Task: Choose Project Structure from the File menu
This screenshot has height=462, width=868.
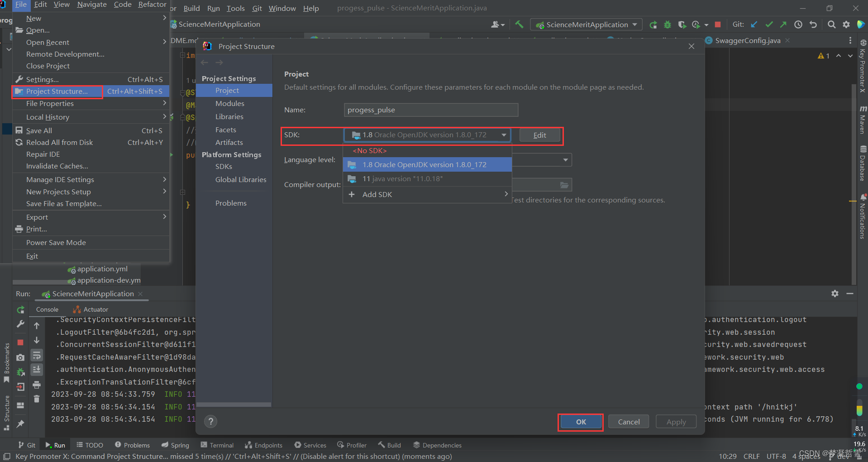Action: 57,91
